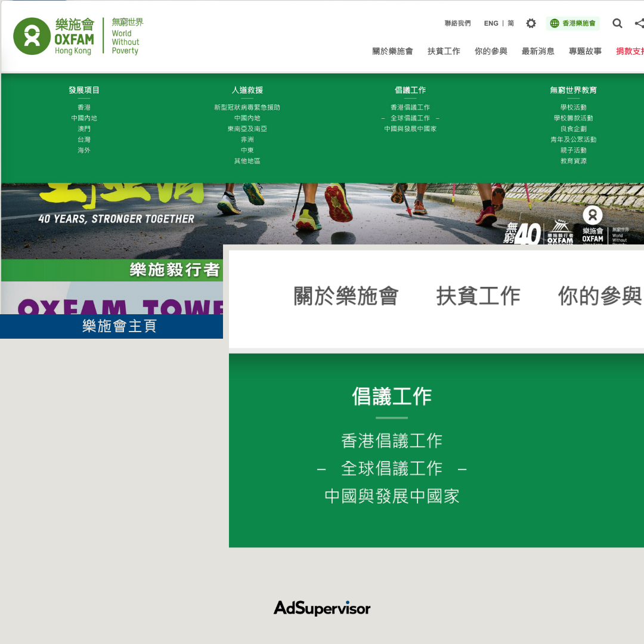This screenshot has height=644, width=644.
Task: Click large 倡議工作 heading in zoomed panel
Action: (392, 397)
